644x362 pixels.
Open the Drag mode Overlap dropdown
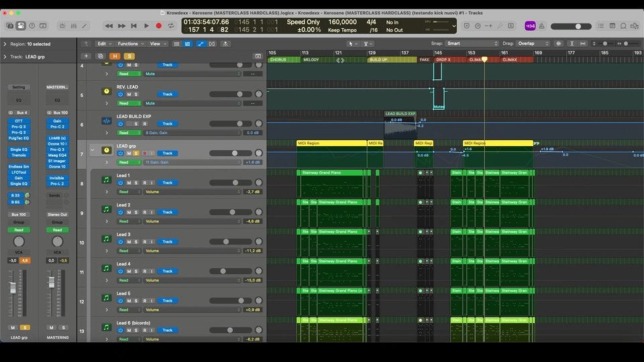click(x=533, y=44)
